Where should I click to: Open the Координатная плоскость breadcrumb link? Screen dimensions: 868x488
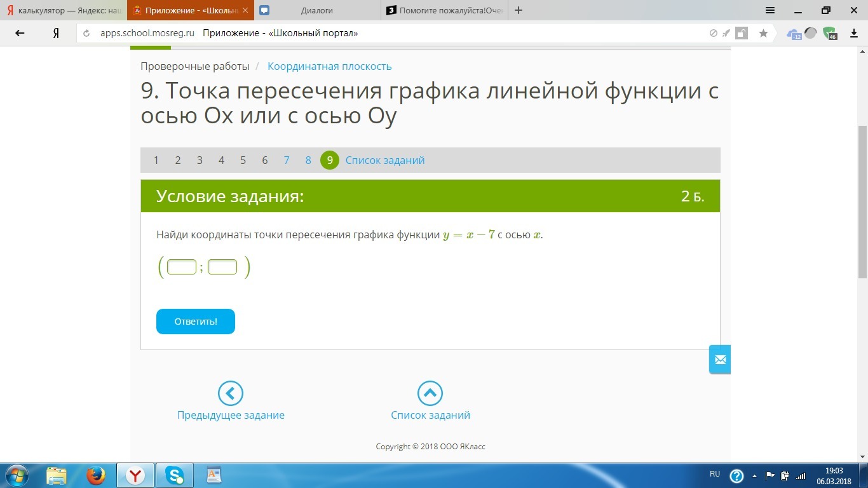tap(329, 66)
